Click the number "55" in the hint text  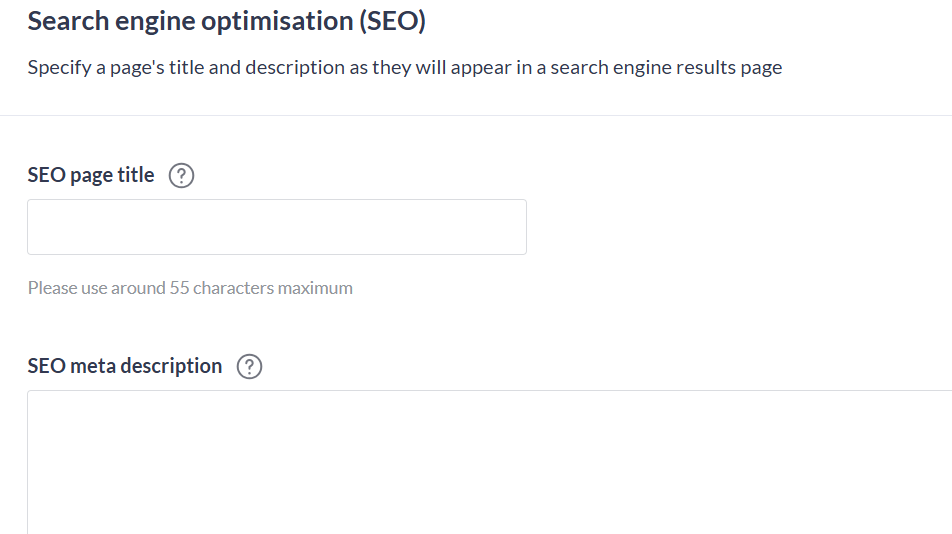tap(179, 288)
